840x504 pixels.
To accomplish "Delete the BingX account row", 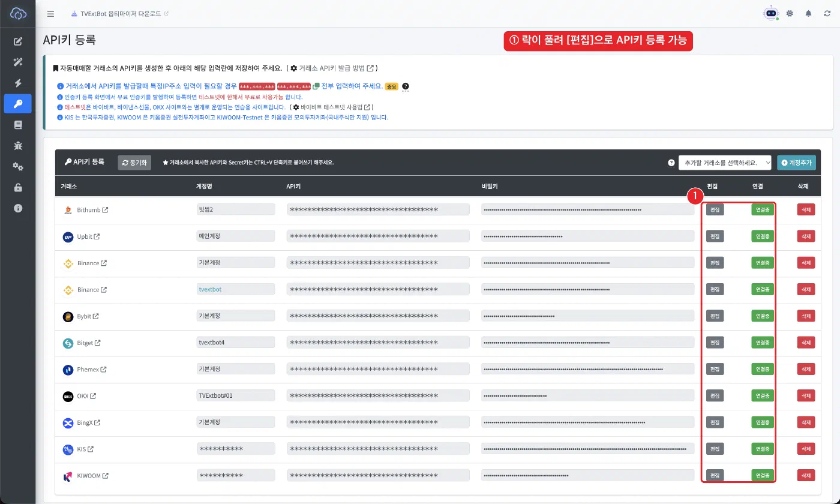I will (806, 422).
